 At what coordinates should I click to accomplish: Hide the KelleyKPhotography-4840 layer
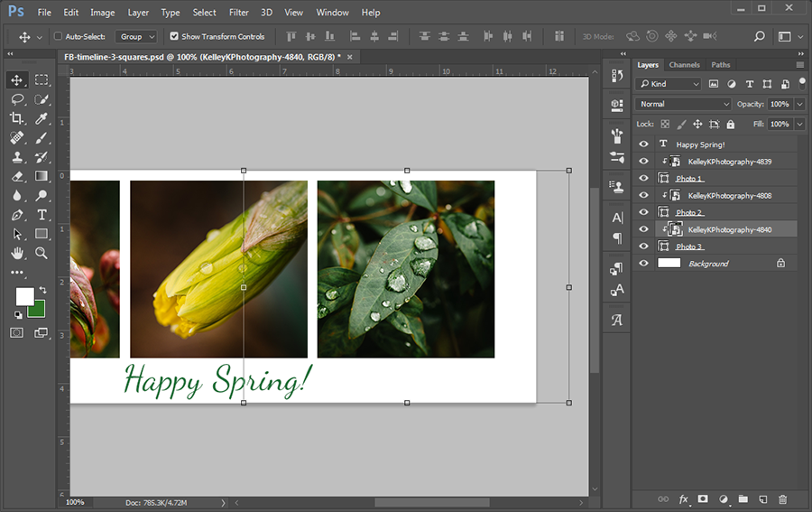click(643, 229)
